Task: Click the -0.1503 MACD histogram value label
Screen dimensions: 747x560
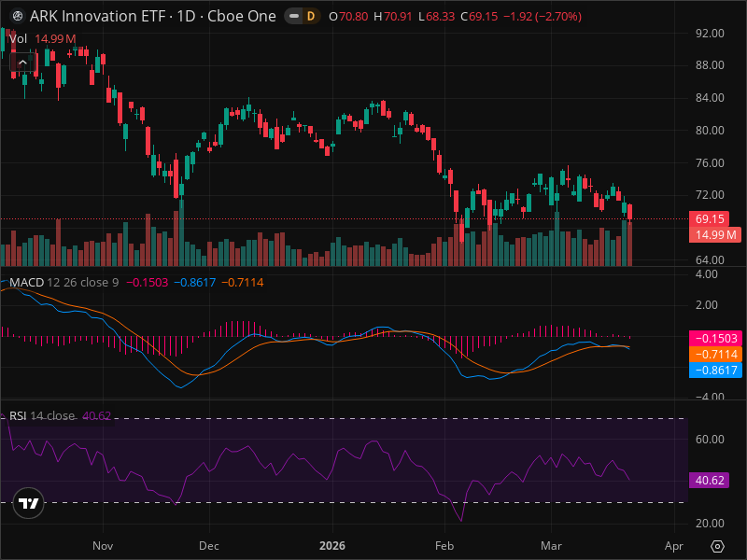Action: (715, 339)
